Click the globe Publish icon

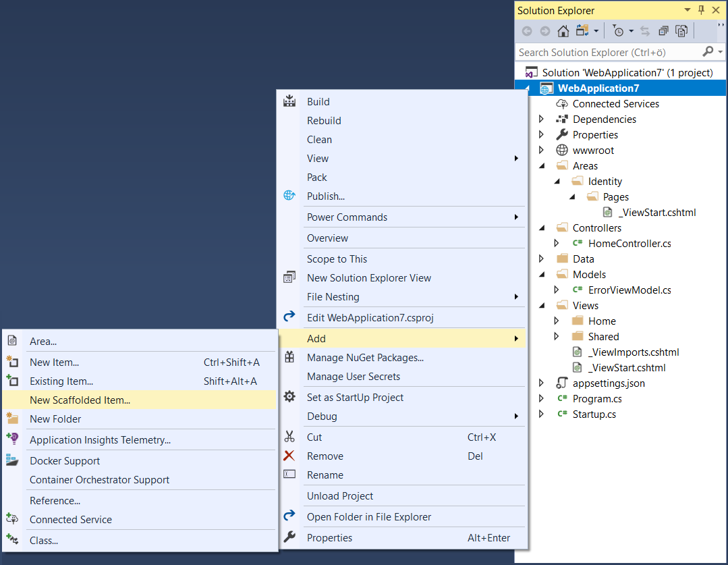coord(289,196)
